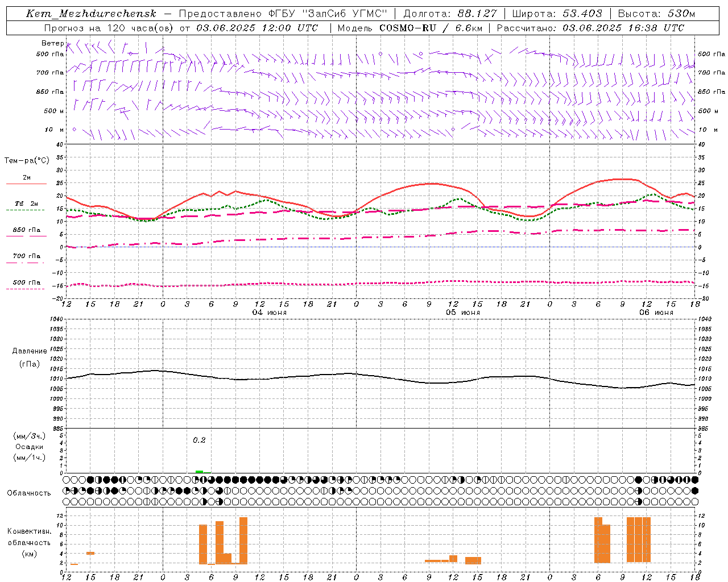Click the Рассчитано: 03.06.2025 16:38 UTC timestamp
Viewport: 728px width, 582px height.
click(x=590, y=28)
